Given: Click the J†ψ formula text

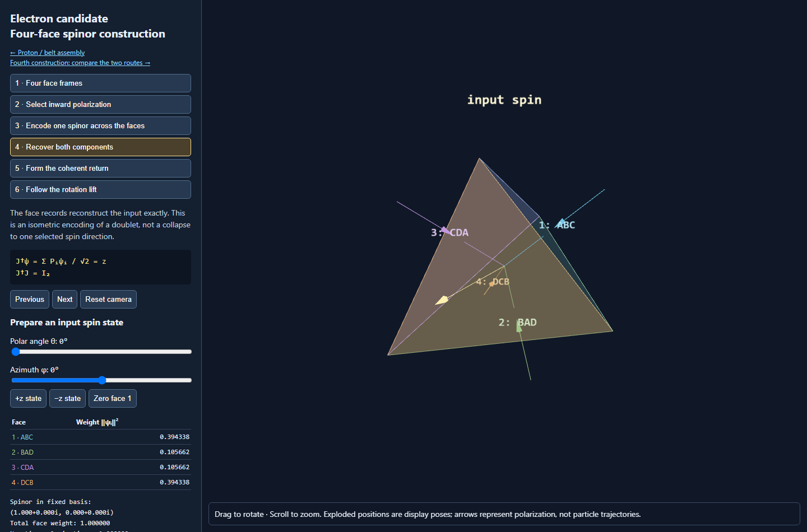Looking at the screenshot, I should pyautogui.click(x=61, y=262).
